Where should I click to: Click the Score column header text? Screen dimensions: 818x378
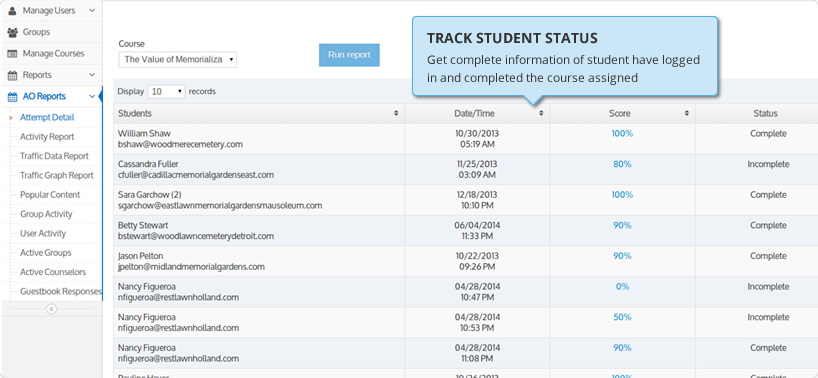pos(619,113)
